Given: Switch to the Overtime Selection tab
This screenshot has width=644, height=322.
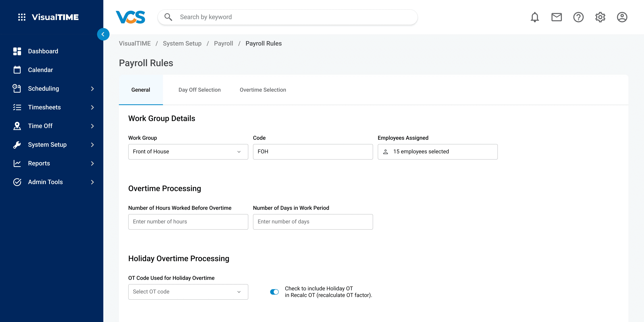Looking at the screenshot, I should pyautogui.click(x=263, y=90).
